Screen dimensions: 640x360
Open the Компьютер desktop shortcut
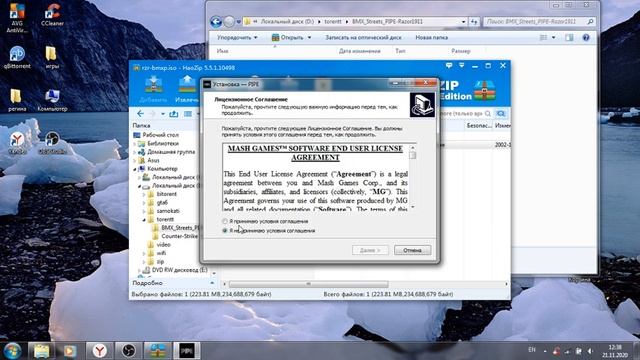tap(52, 100)
